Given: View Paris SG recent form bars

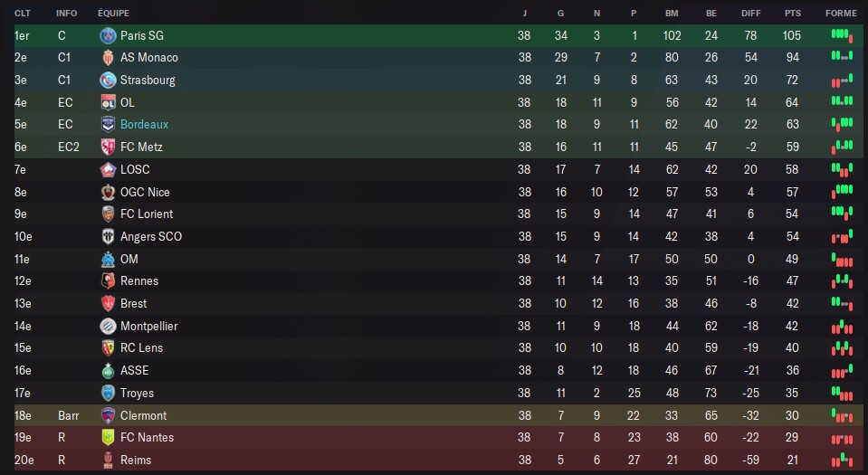Looking at the screenshot, I should (842, 34).
